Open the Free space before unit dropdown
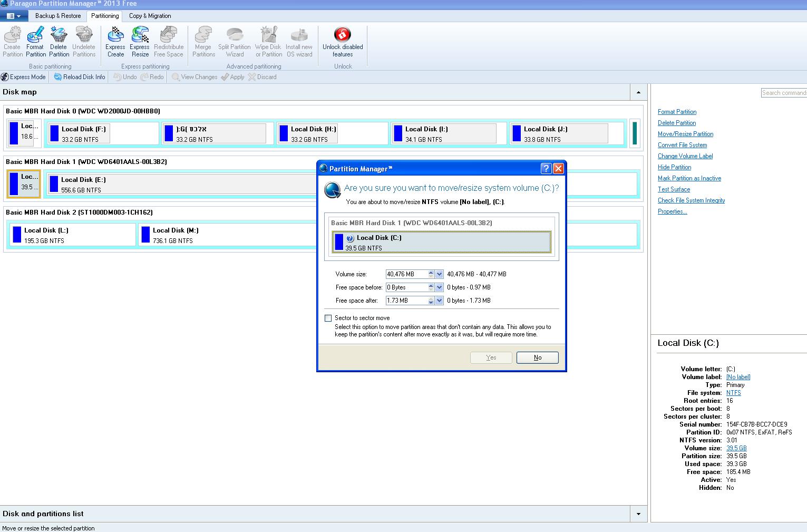This screenshot has height=532, width=807. [x=439, y=287]
